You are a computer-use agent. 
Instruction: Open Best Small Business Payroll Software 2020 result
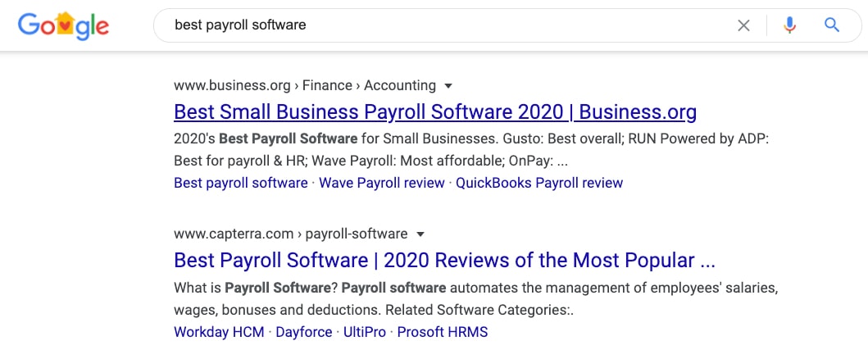pos(435,111)
